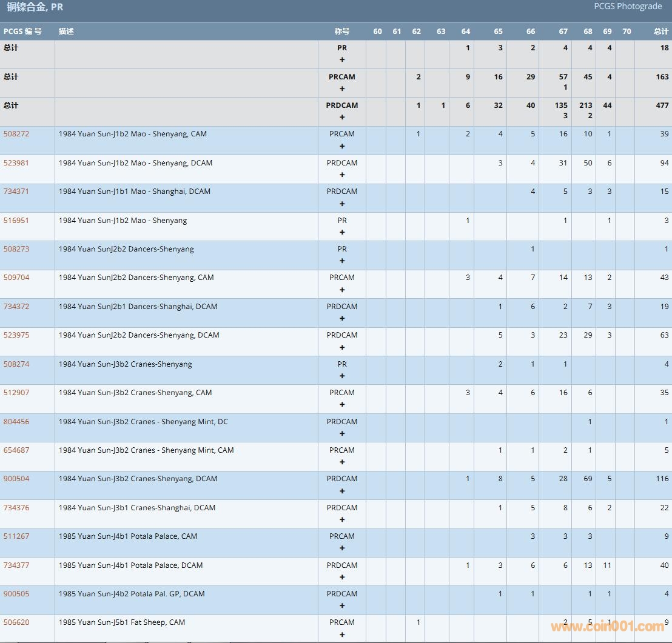Expand the plus sign under the PRDCAM totals row
The width and height of the screenshot is (672, 643).
pos(342,117)
